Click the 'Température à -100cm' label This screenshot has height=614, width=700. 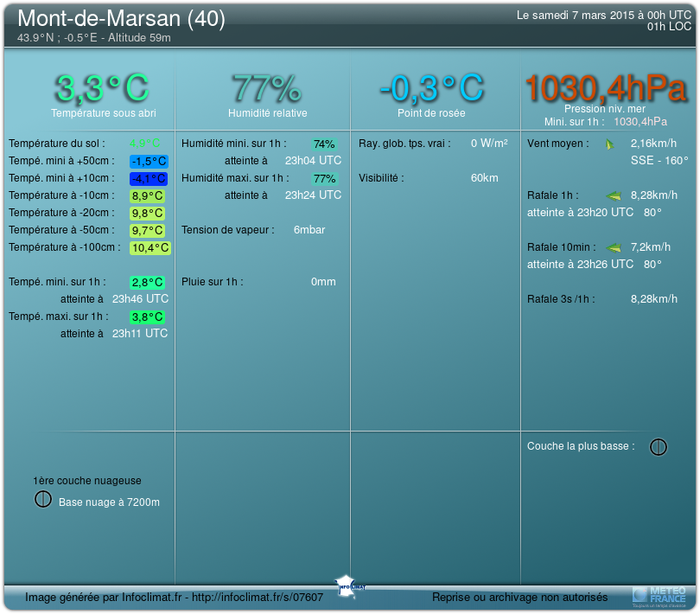[x=64, y=247]
